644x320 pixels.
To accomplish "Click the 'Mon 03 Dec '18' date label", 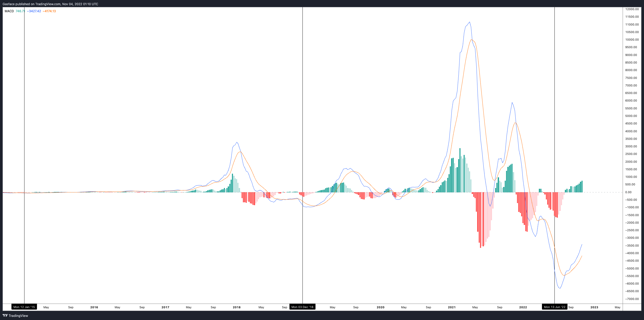I will [302, 307].
